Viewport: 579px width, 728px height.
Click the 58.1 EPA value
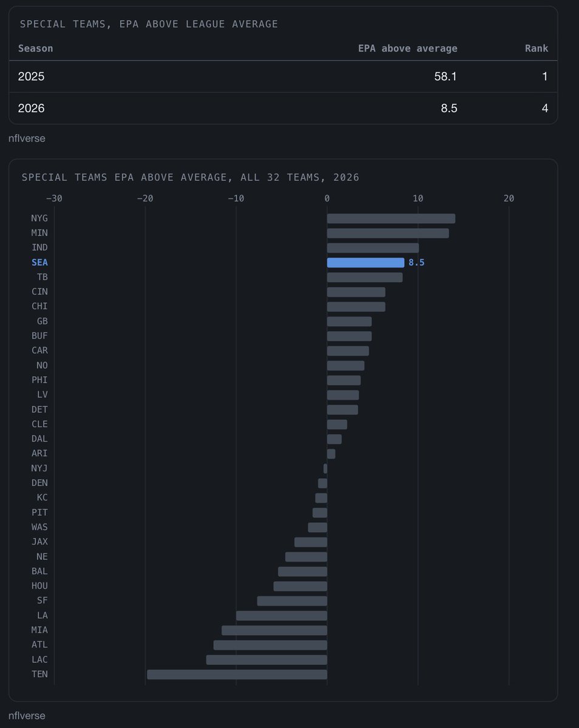pyautogui.click(x=445, y=77)
